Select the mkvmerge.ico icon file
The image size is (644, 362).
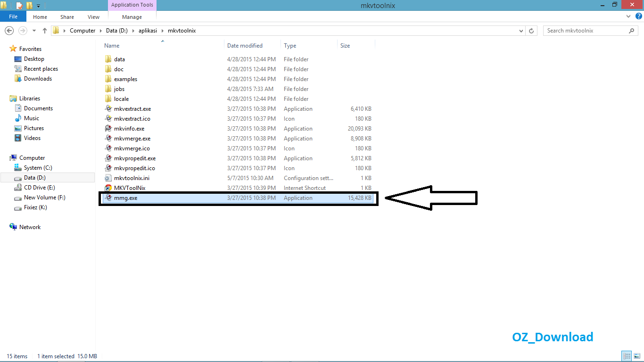click(108, 148)
